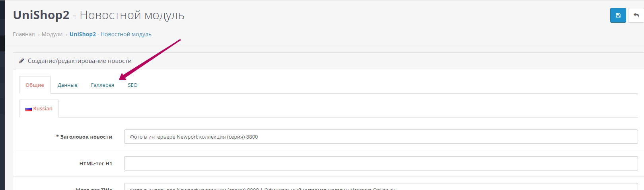Click the pencil icon in panel header
Viewport: 644px width, 190px height.
[22, 61]
